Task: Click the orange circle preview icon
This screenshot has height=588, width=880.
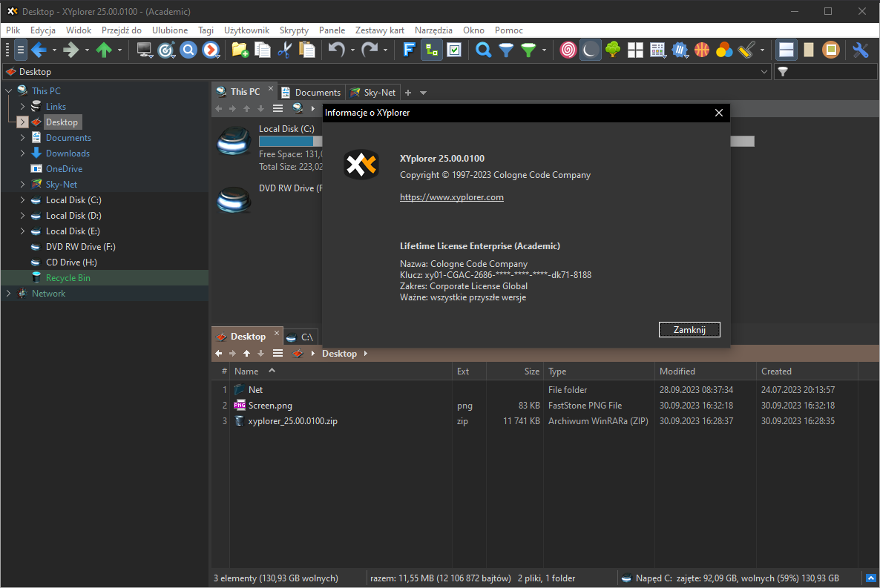Action: point(830,50)
